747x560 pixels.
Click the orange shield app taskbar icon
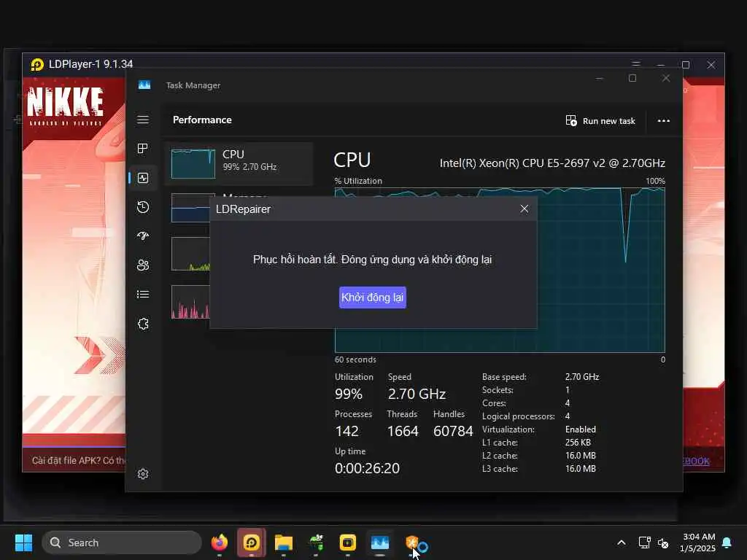tap(412, 542)
